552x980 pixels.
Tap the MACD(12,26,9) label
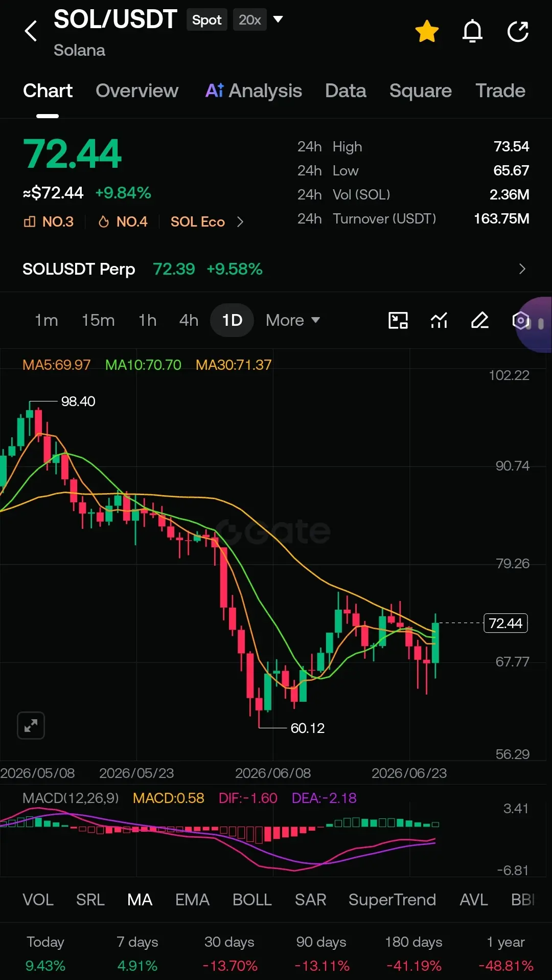point(71,798)
